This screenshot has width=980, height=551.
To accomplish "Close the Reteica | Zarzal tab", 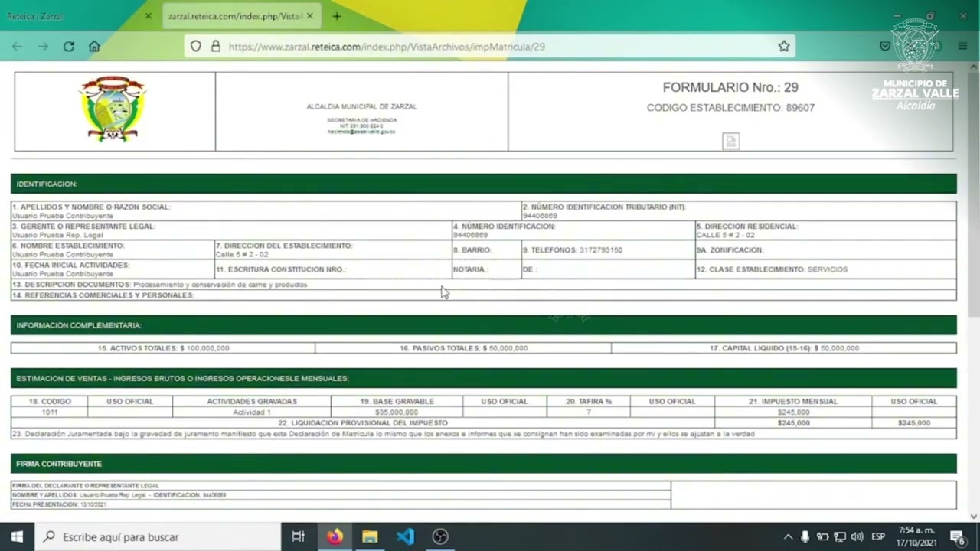I will pyautogui.click(x=149, y=16).
